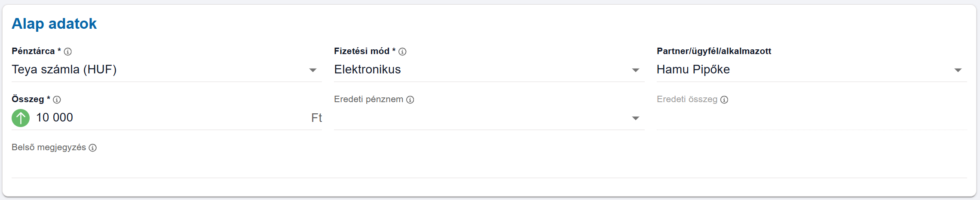Click the info icon beside Fizetési mód
Viewport: 980px width, 200px height.
(x=402, y=52)
